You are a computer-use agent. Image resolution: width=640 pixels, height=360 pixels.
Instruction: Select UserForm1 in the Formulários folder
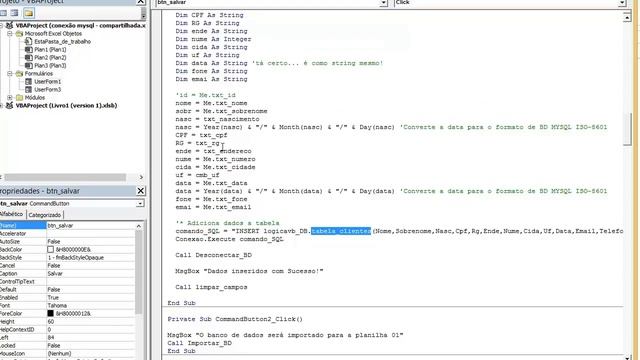click(x=47, y=82)
